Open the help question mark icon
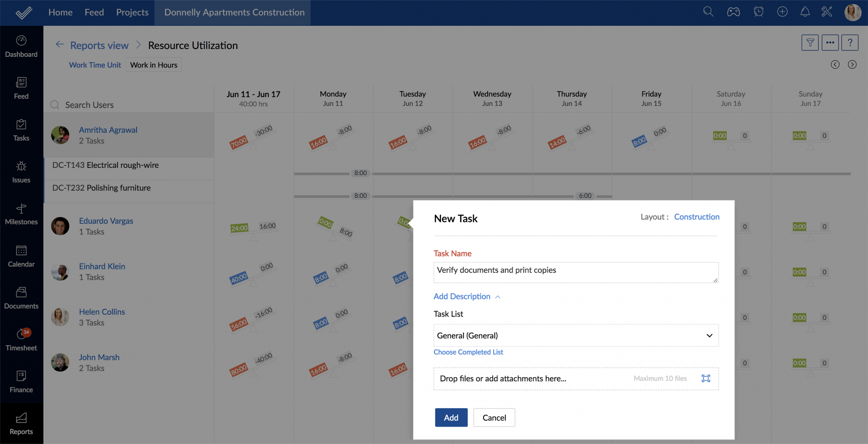This screenshot has width=868, height=444. click(850, 42)
